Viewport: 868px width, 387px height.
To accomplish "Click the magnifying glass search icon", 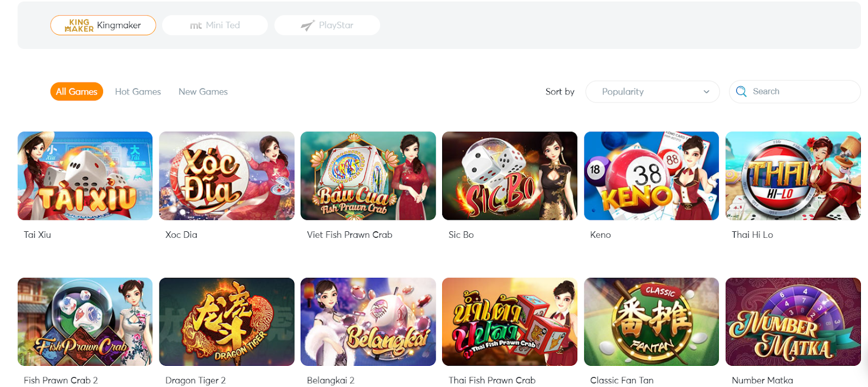I will pyautogui.click(x=741, y=92).
